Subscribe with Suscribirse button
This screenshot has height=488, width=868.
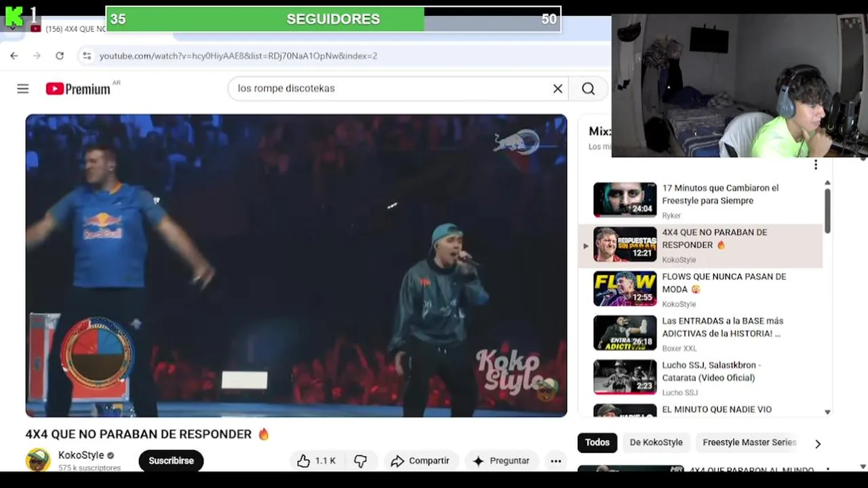click(171, 461)
